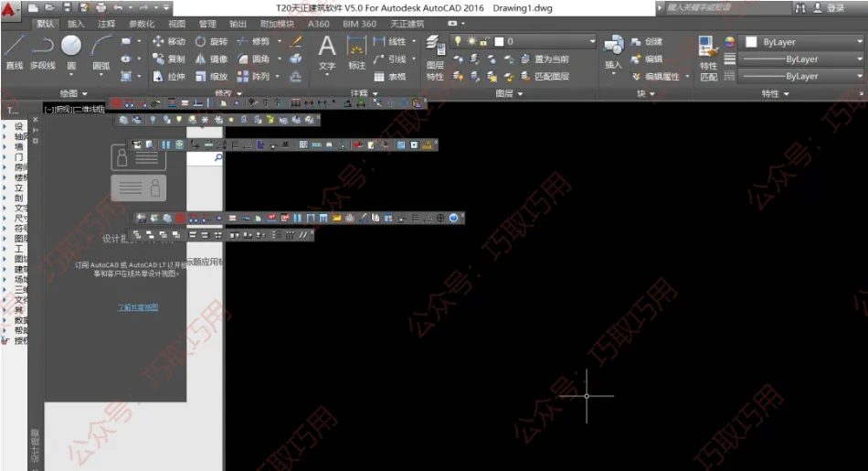868x471 pixels.
Task: Open 图层特性 layer properties manager
Action: tap(435, 59)
